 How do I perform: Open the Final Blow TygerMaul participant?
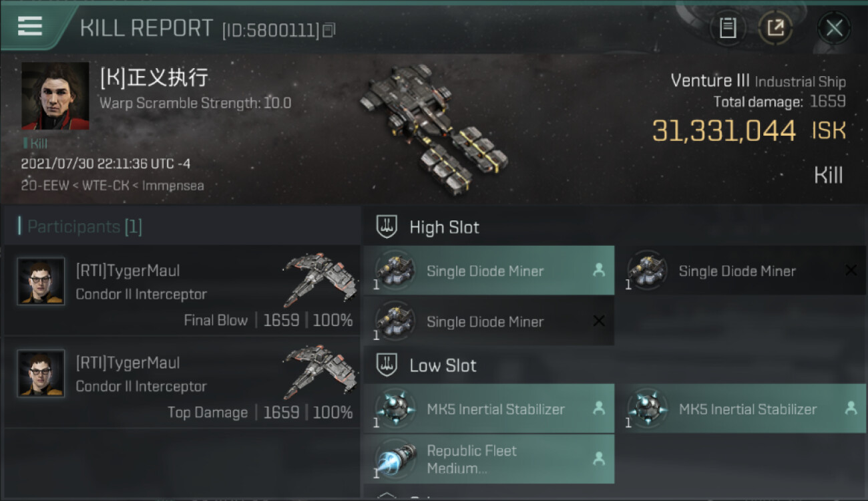[182, 291]
